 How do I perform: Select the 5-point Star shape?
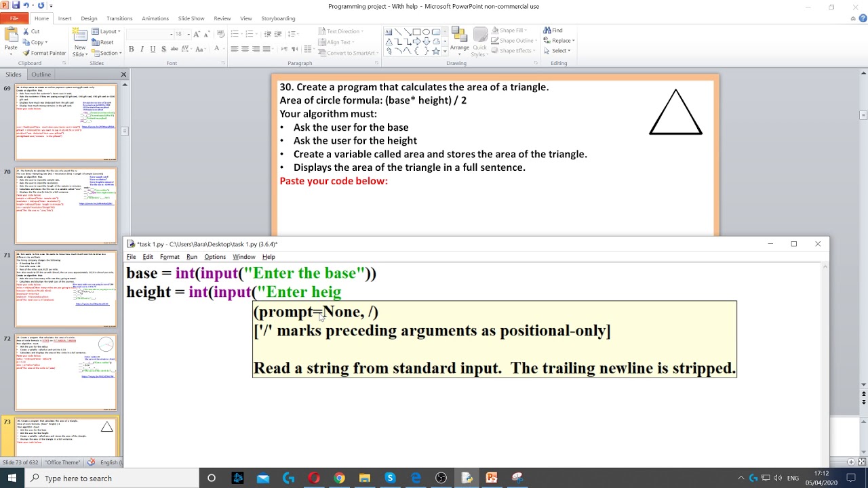point(435,51)
